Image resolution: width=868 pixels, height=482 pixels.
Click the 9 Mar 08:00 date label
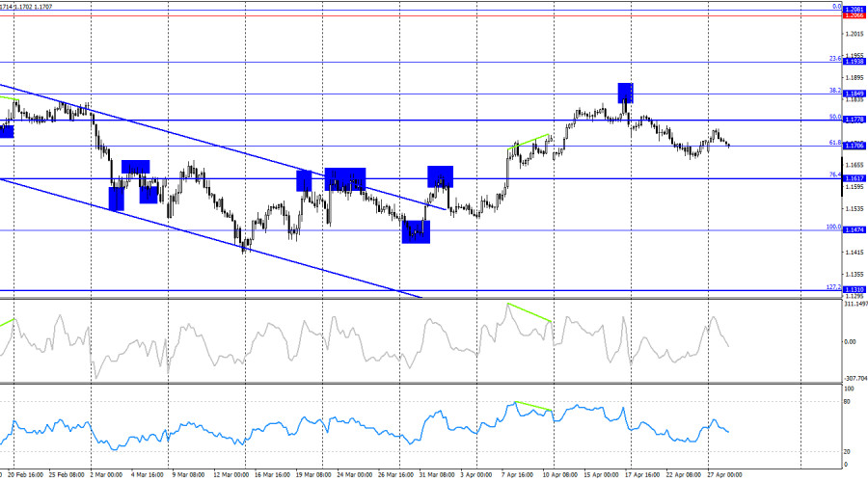[188, 475]
